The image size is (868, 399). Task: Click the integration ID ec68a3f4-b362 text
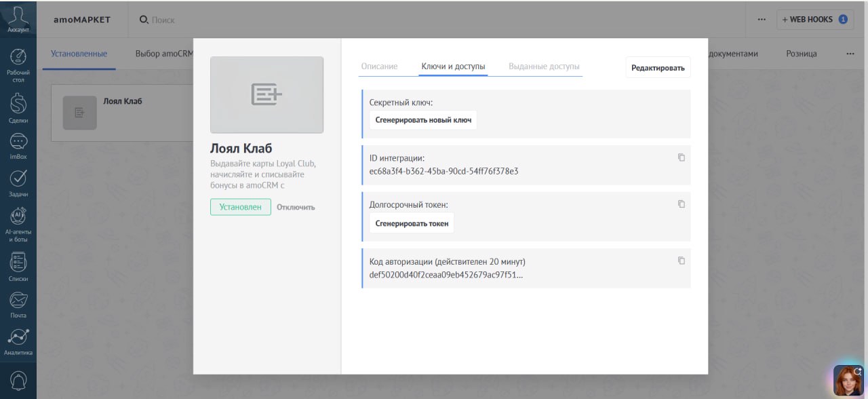click(x=443, y=171)
